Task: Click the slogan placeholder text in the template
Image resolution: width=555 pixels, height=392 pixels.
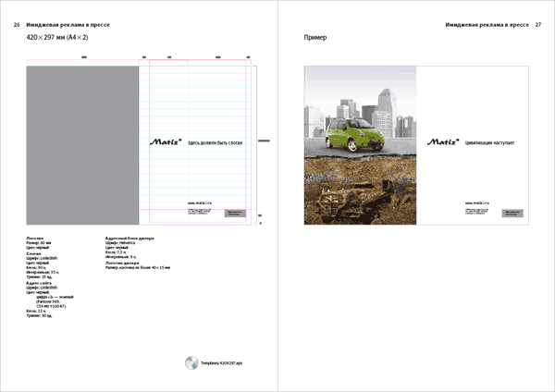Action: (215, 143)
